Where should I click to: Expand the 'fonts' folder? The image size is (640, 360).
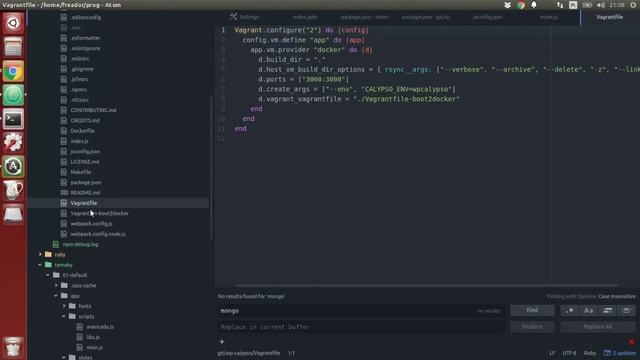click(64, 306)
